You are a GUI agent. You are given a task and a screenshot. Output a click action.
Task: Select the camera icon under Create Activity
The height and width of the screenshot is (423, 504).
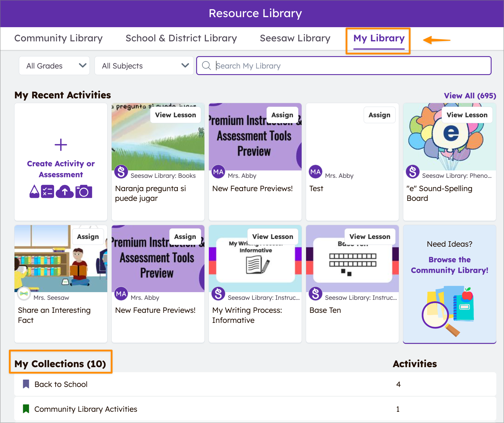pyautogui.click(x=84, y=191)
